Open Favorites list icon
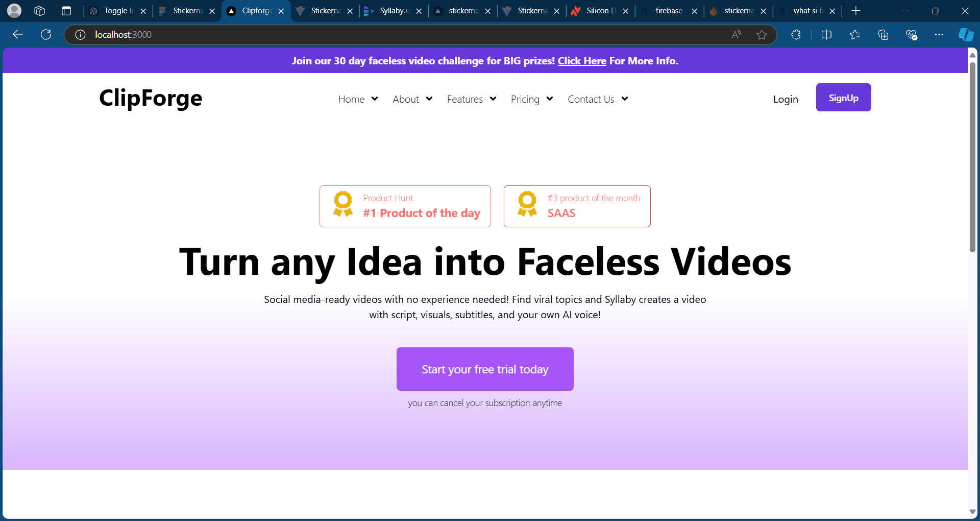This screenshot has width=980, height=521. (855, 34)
